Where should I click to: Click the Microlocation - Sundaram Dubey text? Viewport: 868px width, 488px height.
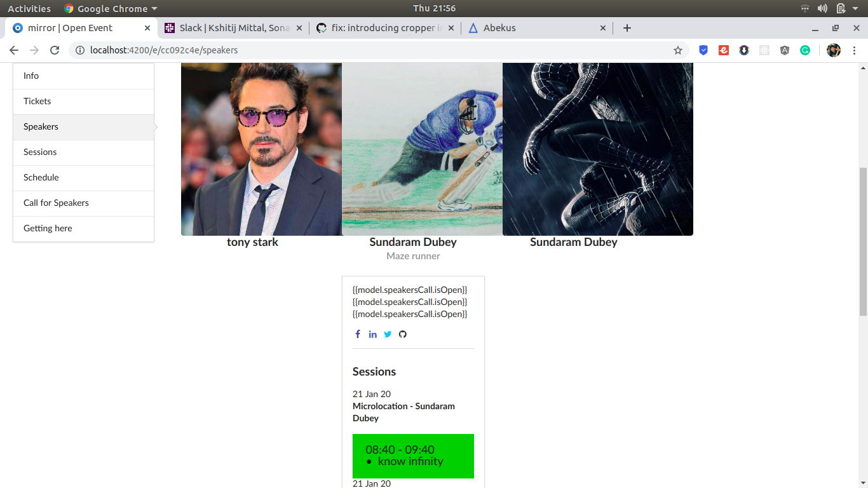pos(403,412)
